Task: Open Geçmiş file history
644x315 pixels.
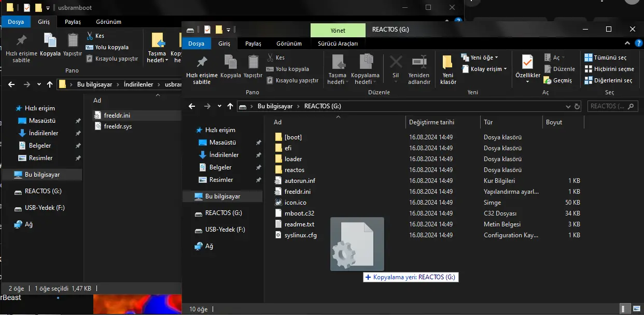Action: coord(557,80)
